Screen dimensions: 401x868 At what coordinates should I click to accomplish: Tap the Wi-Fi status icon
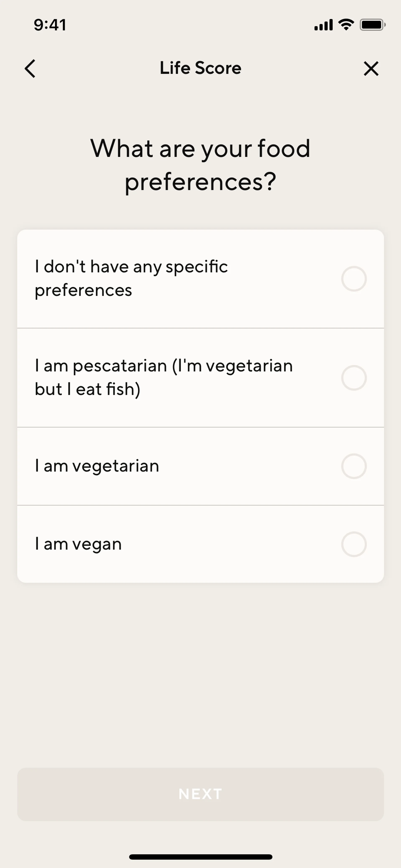(346, 25)
